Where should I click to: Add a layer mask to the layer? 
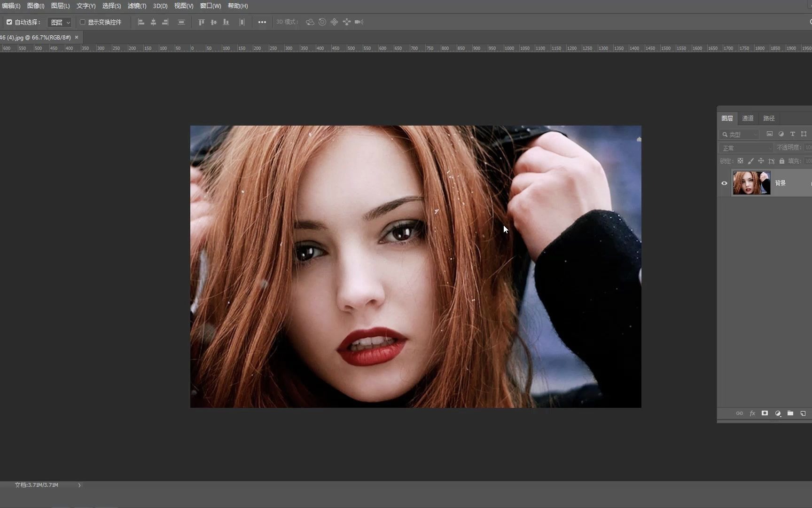pos(765,413)
